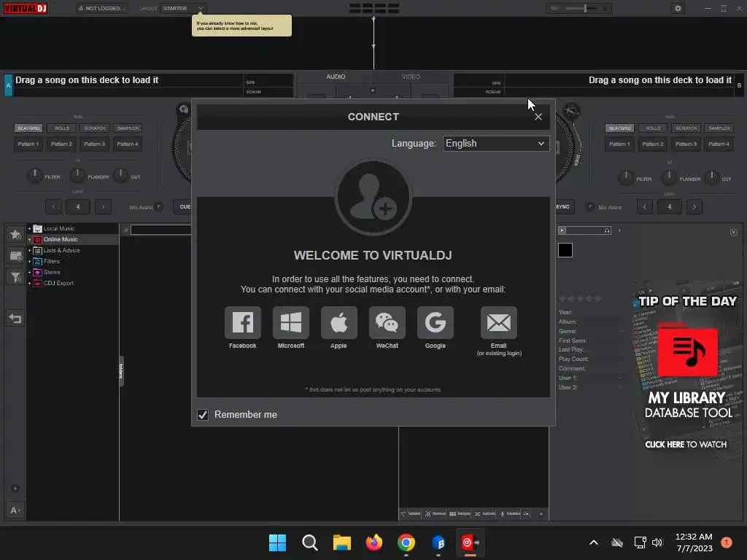This screenshot has height=560, width=747.
Task: Click the browser search input field
Action: coord(160,230)
